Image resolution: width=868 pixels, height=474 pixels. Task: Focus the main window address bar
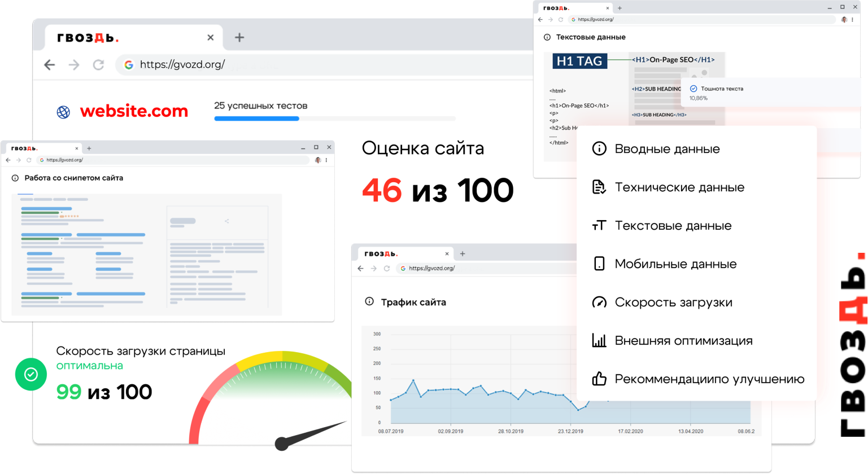tap(325, 64)
